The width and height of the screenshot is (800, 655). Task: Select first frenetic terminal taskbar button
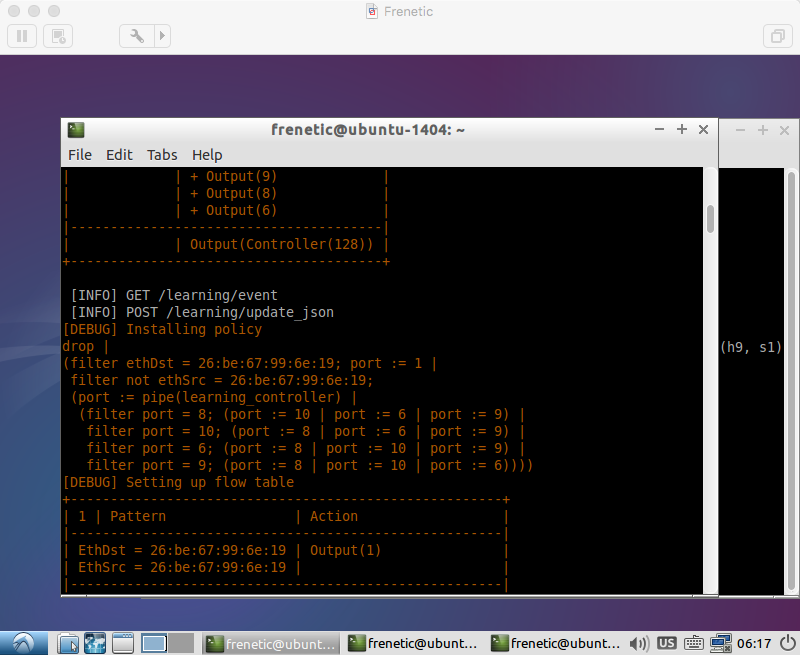tap(272, 644)
